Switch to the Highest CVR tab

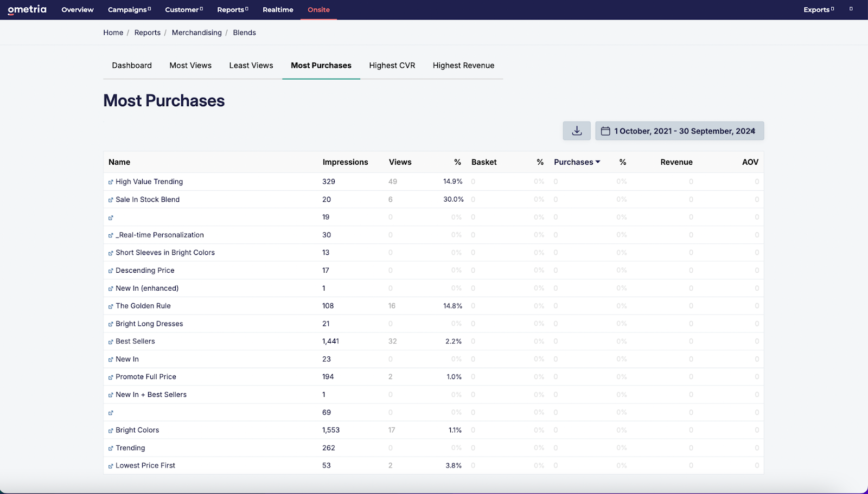[392, 65]
